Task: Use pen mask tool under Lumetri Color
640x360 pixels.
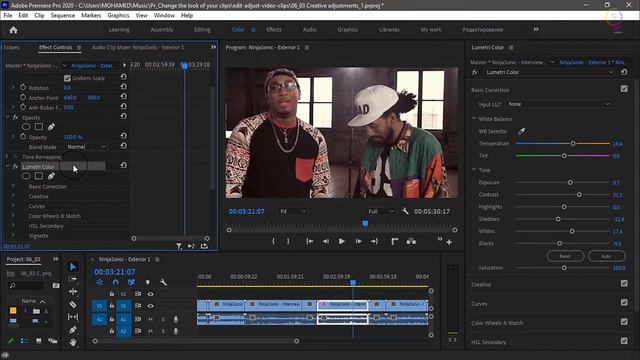Action: coord(51,176)
